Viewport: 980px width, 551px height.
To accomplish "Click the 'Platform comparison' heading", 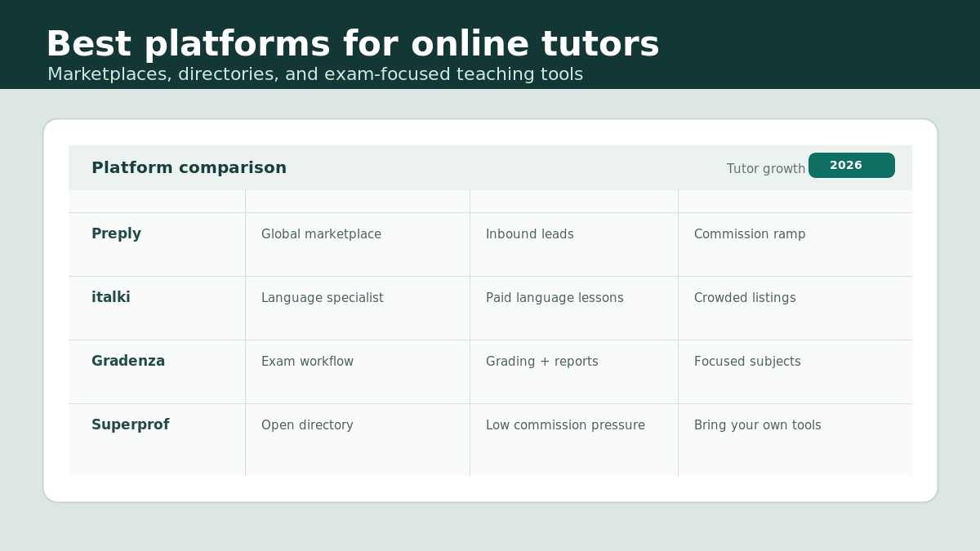I will click(189, 167).
